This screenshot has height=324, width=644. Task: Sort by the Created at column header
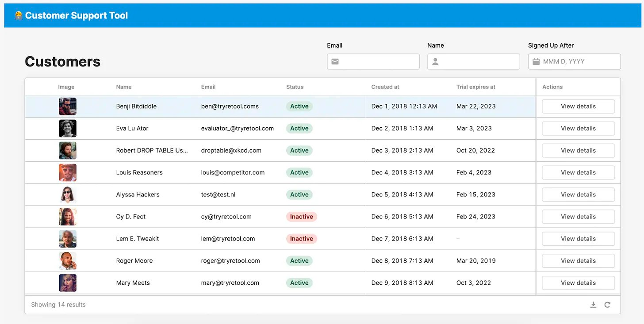coord(385,87)
